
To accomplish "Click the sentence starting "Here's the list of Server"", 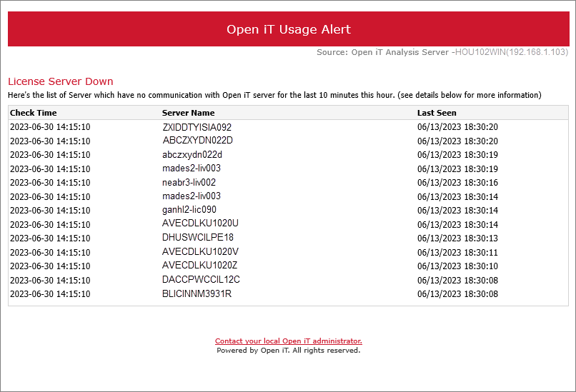I will pyautogui.click(x=274, y=95).
